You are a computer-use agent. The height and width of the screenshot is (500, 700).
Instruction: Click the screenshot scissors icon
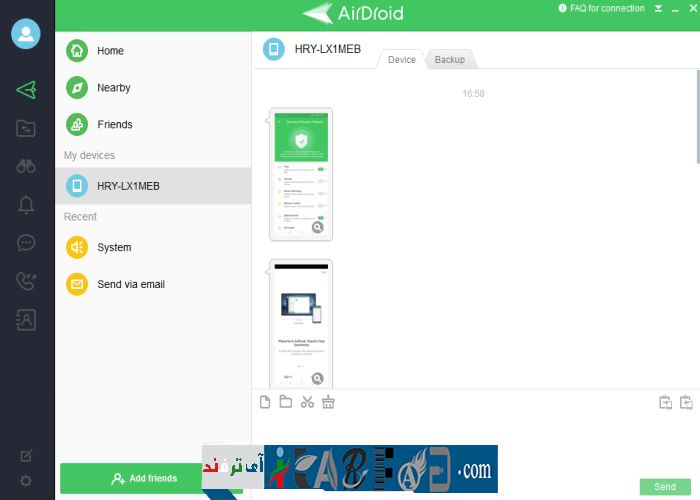click(x=307, y=402)
